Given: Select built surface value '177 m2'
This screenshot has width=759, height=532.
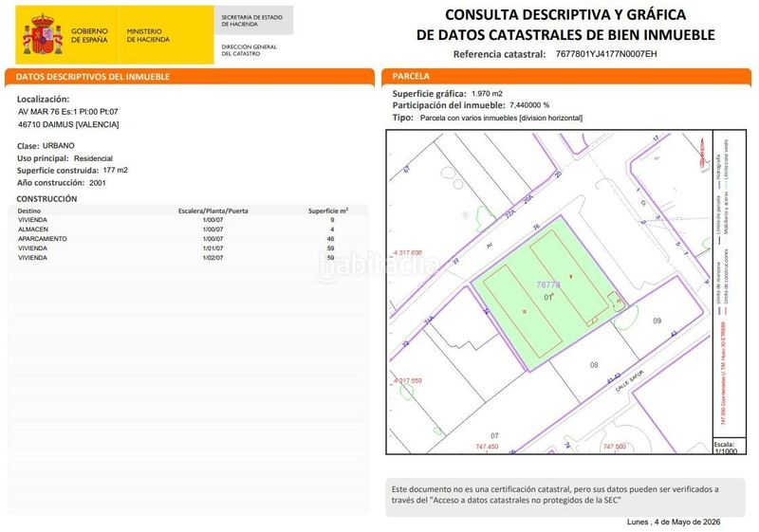Looking at the screenshot, I should 115,171.
